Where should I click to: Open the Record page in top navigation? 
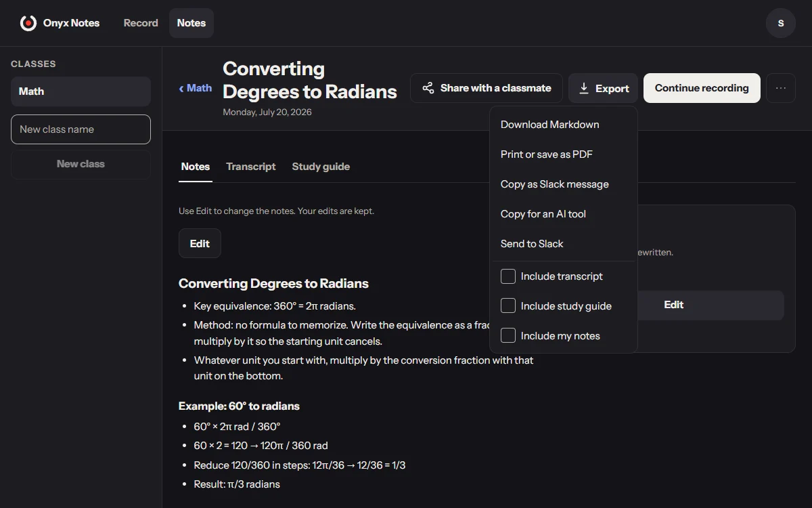pos(141,23)
